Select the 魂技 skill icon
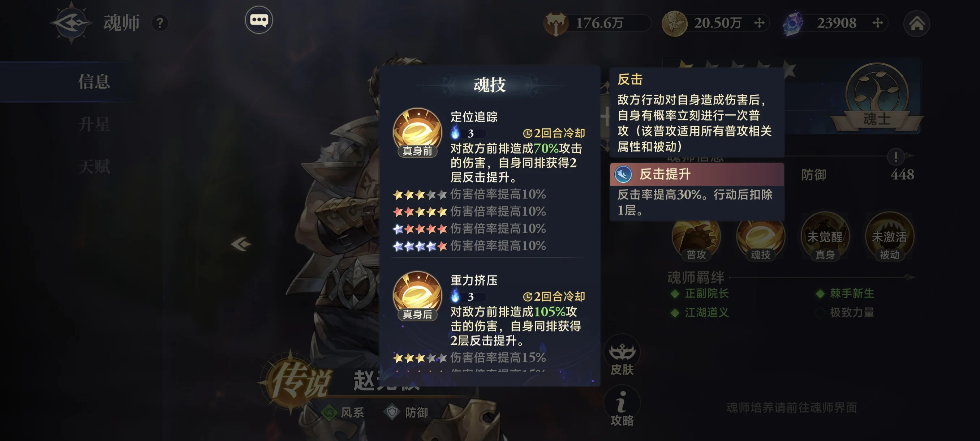 [760, 237]
